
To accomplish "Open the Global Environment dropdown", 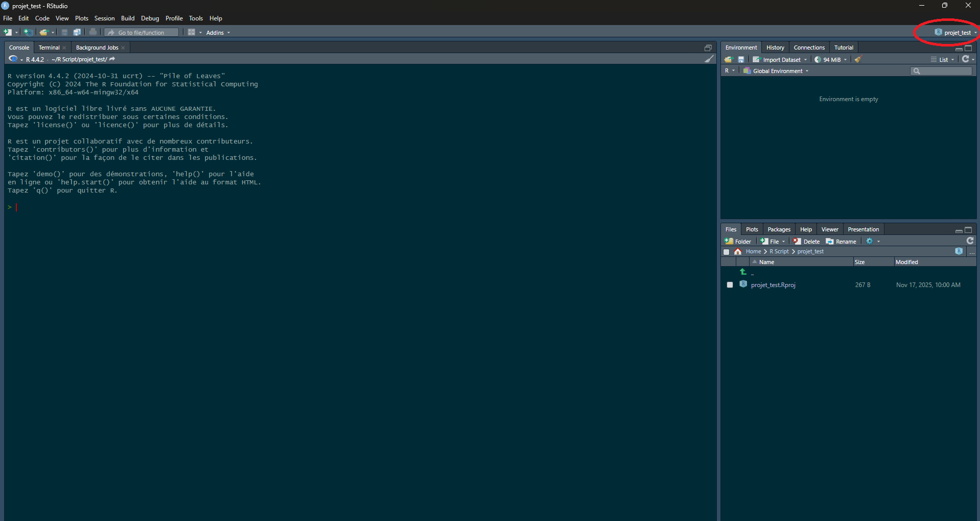I will [x=777, y=71].
